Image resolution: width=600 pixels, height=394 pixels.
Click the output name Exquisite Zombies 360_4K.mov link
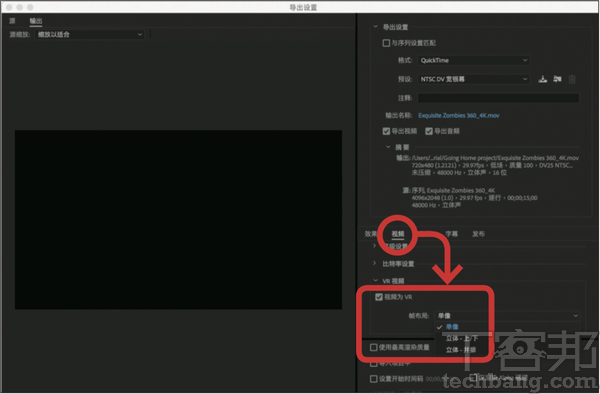pos(458,116)
